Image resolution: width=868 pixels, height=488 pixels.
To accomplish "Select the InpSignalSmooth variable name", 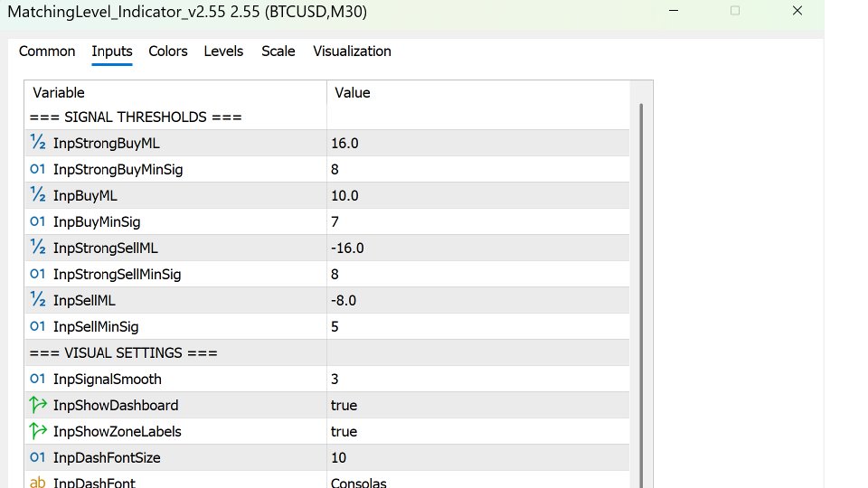I will (108, 379).
